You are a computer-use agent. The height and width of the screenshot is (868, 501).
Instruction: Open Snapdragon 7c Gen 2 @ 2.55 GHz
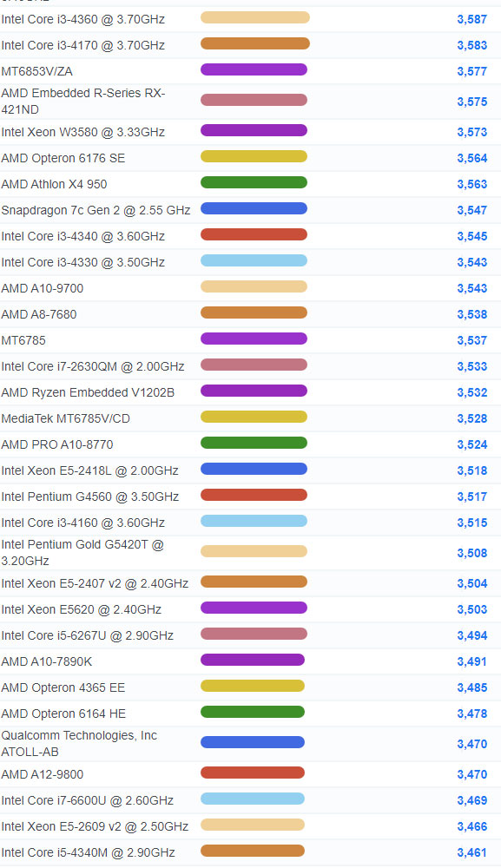click(96, 210)
